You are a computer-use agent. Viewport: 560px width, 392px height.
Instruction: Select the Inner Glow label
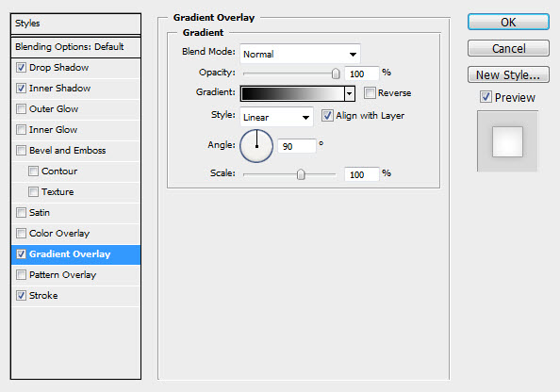(x=53, y=130)
